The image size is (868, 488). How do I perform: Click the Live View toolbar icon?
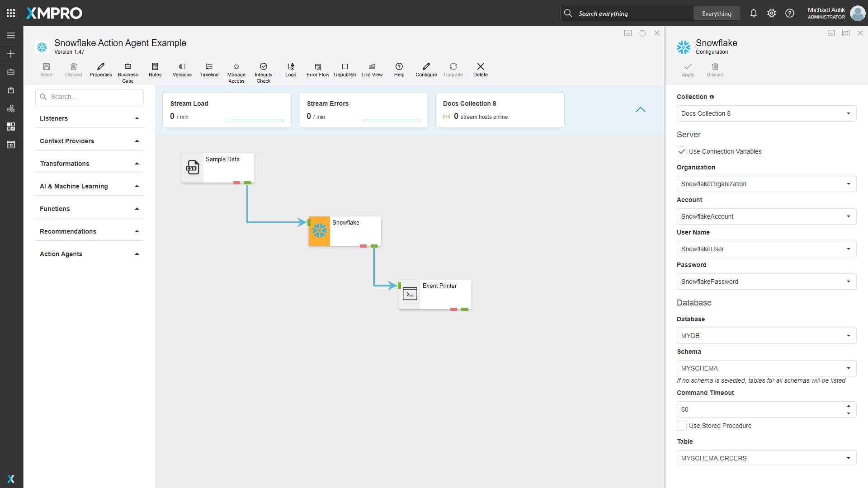(372, 70)
